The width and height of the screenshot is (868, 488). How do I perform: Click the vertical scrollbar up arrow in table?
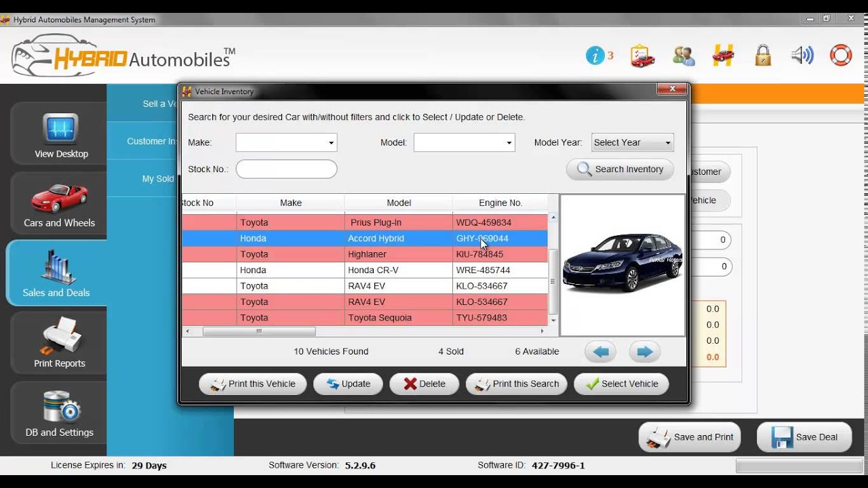[553, 218]
